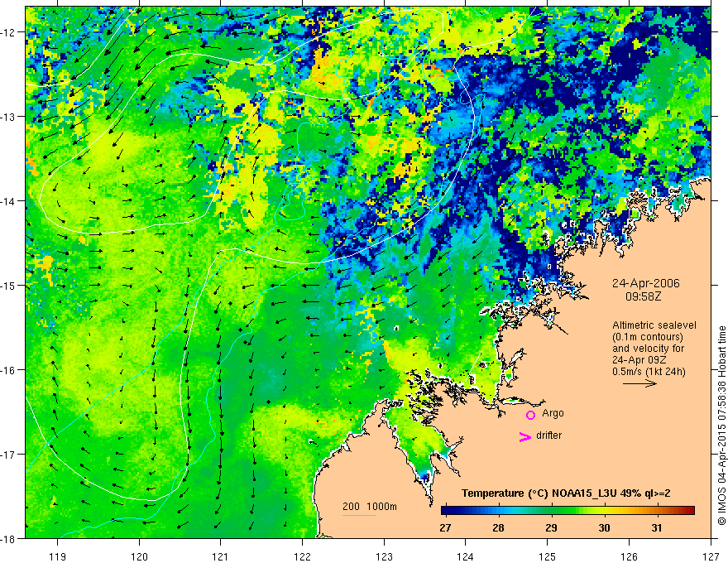Click the latitude label -12
This screenshot has width=728, height=563.
9,32
